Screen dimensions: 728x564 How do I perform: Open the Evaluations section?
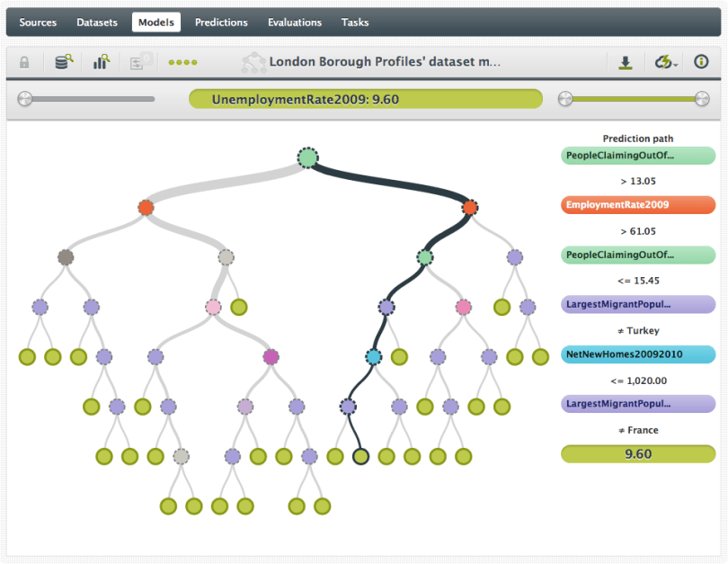pos(295,22)
